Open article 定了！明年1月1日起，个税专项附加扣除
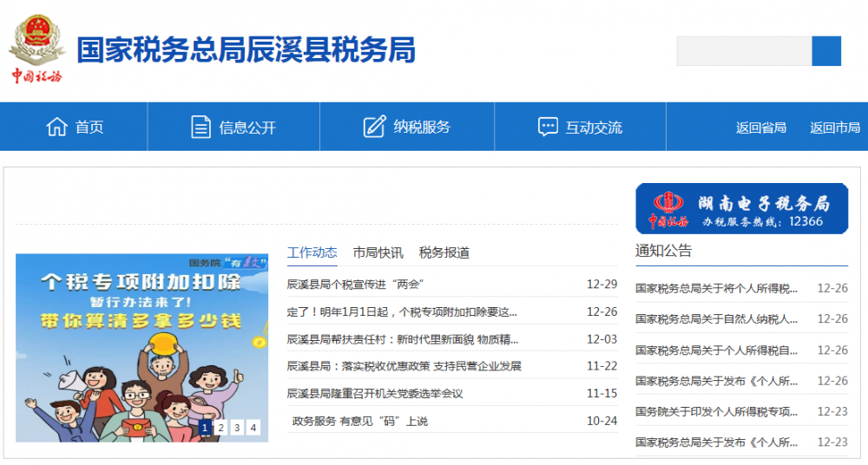Screen dimensions: 868x465 coord(402,312)
